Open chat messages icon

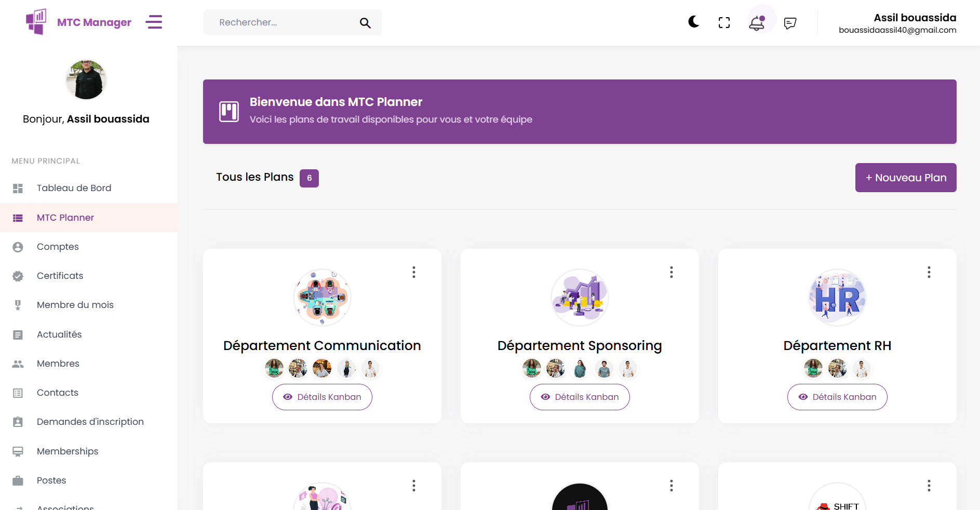coord(790,23)
